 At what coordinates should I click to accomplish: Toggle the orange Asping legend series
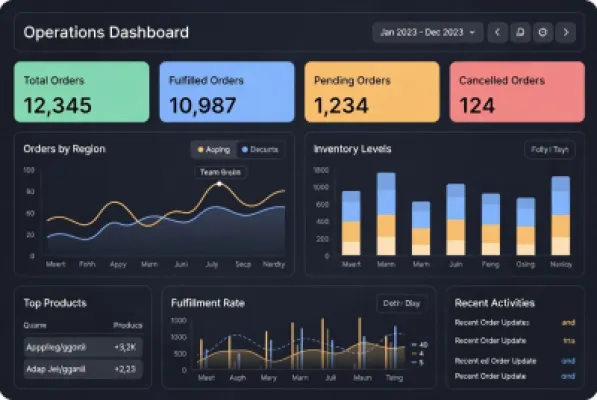coord(214,150)
